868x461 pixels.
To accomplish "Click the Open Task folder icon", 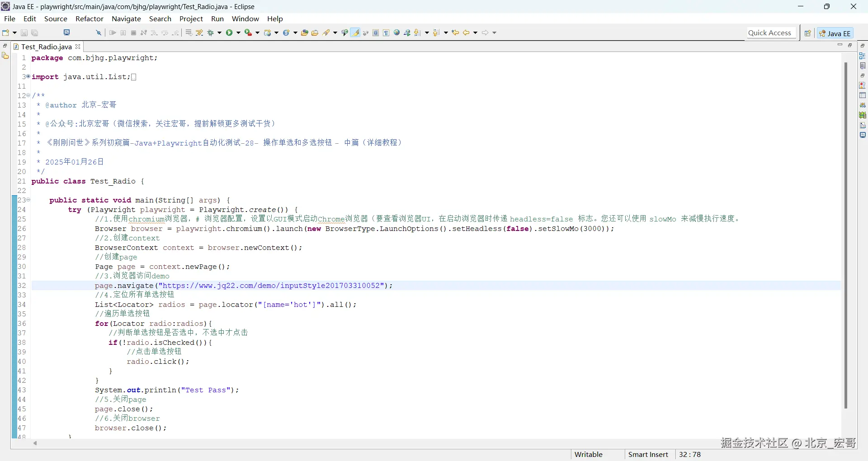I will click(x=315, y=33).
